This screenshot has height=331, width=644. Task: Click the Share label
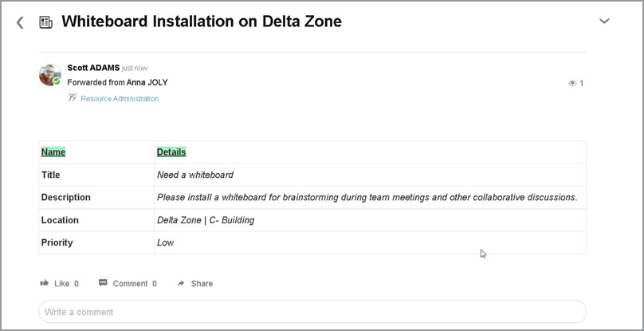(x=202, y=283)
